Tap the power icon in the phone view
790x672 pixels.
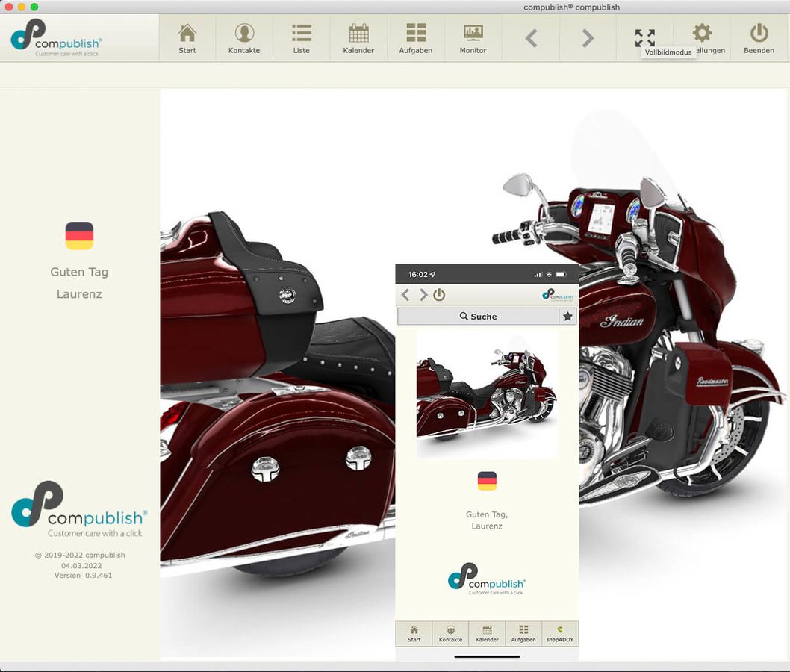coord(439,295)
